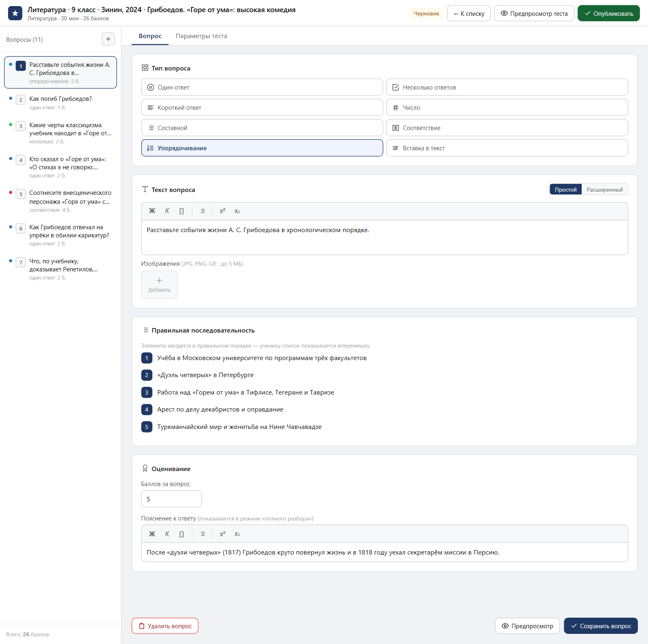Open the «Параметры теста» tab
648x644 pixels.
click(x=201, y=36)
